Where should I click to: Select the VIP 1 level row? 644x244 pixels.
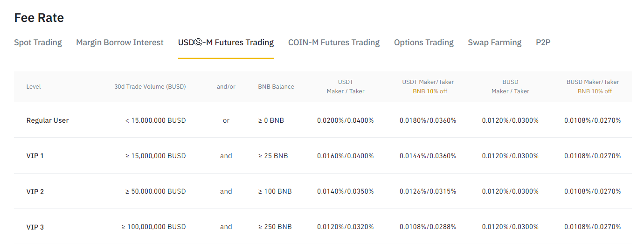pos(323,156)
